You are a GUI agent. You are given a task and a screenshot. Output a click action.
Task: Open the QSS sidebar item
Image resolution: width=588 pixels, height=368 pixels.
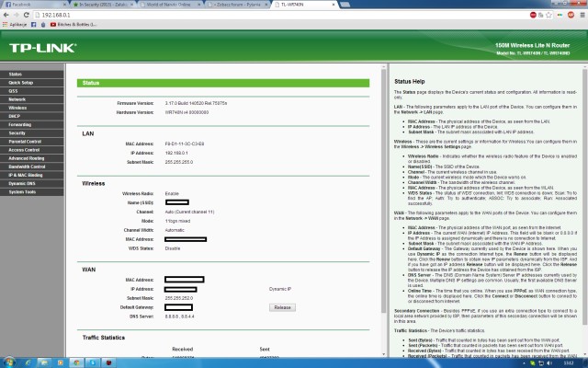click(x=32, y=91)
